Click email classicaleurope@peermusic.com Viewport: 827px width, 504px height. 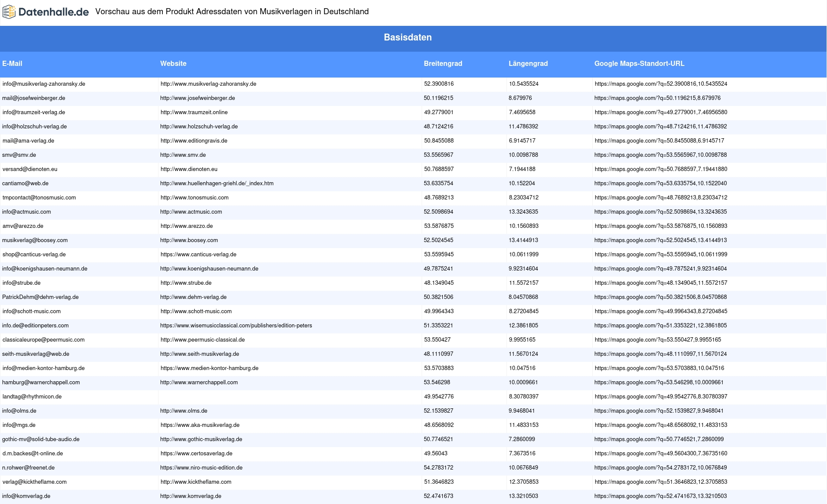click(44, 340)
